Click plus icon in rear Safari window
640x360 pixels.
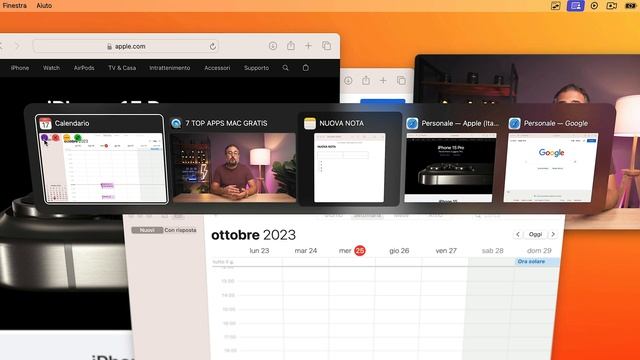point(383,81)
